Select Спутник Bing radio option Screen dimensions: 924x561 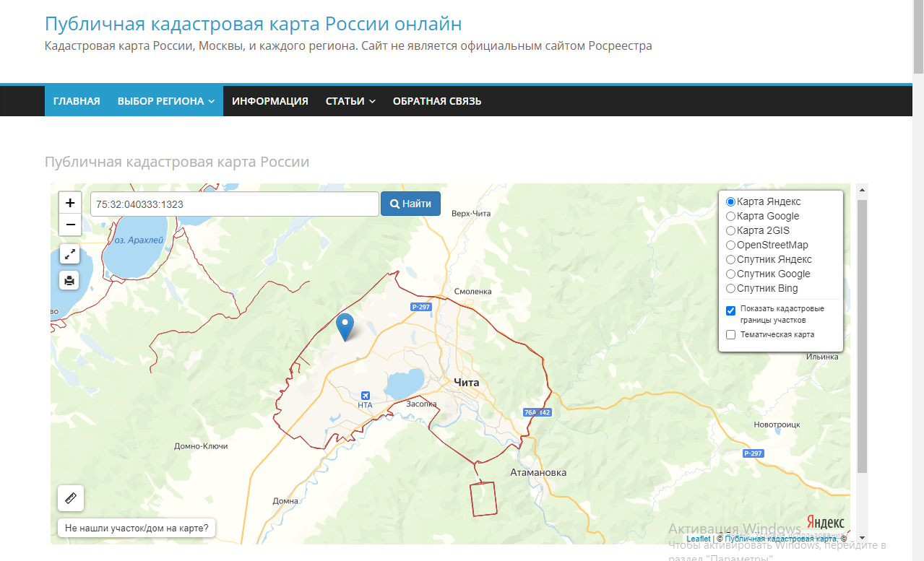(730, 289)
